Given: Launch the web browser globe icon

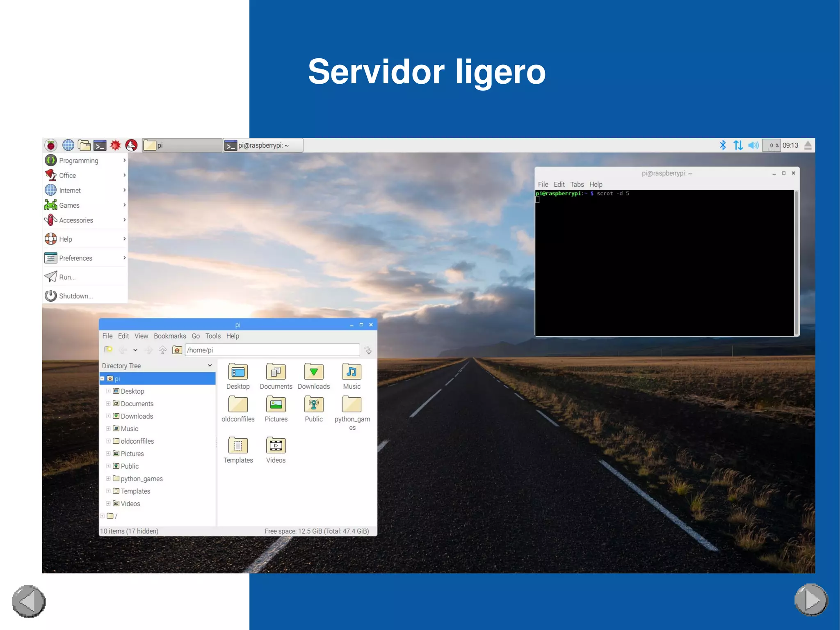Looking at the screenshot, I should (x=68, y=145).
